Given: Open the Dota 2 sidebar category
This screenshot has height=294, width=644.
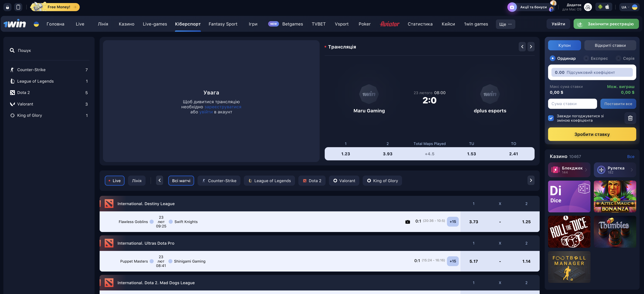Looking at the screenshot, I should click(x=23, y=93).
